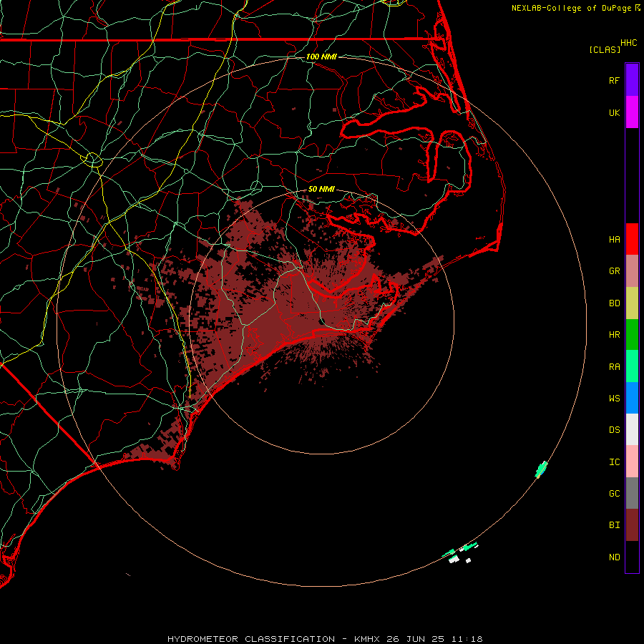Click the 'BD' legend label

tap(614, 303)
